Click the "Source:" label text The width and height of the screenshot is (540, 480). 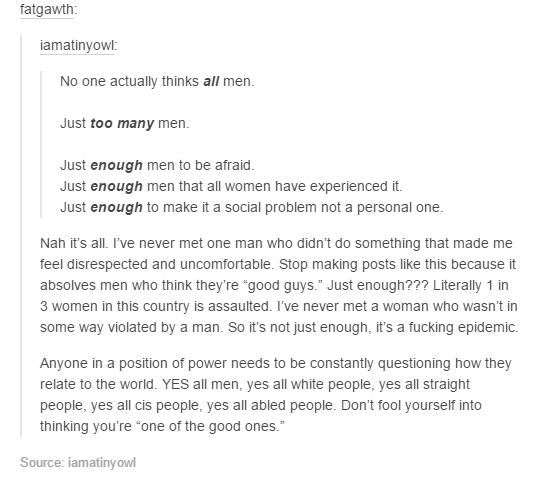pos(42,462)
